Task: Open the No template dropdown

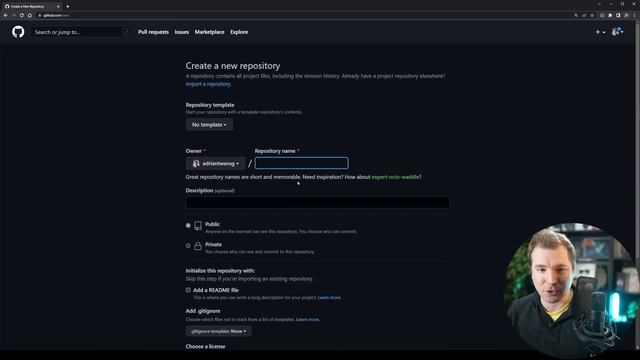Action: [x=209, y=124]
